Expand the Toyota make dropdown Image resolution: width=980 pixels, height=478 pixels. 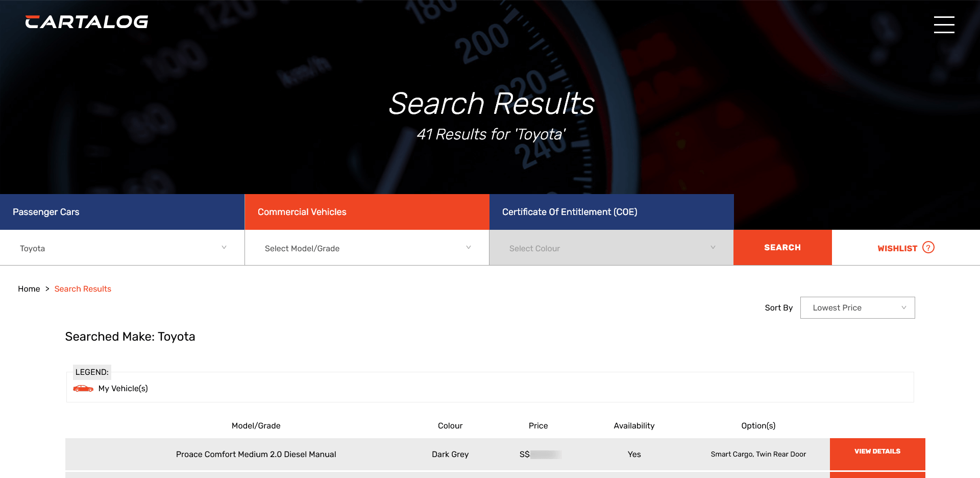pos(122,248)
